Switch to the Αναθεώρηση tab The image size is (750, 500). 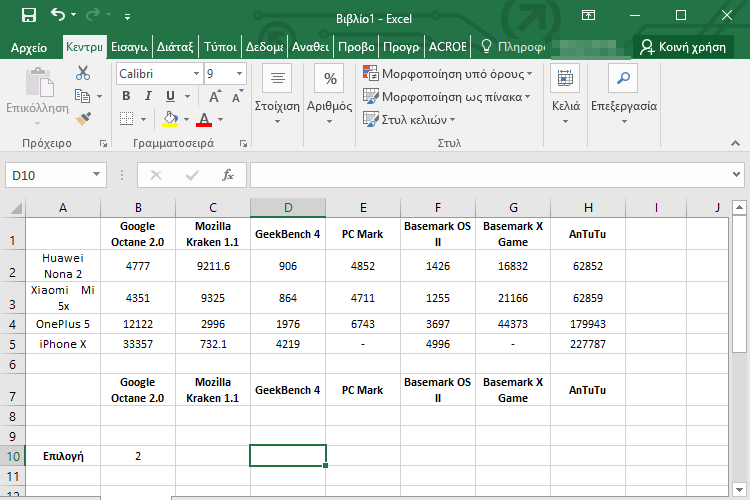click(x=310, y=47)
